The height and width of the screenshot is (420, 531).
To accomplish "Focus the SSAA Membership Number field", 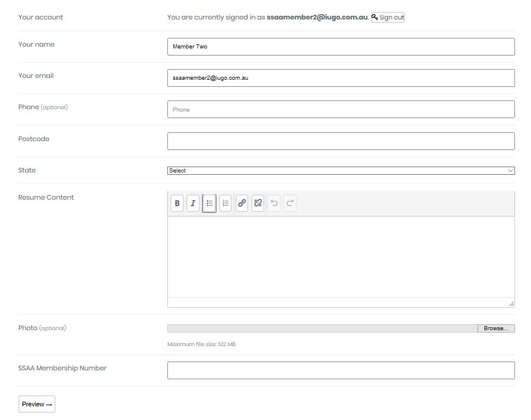I will pyautogui.click(x=341, y=370).
